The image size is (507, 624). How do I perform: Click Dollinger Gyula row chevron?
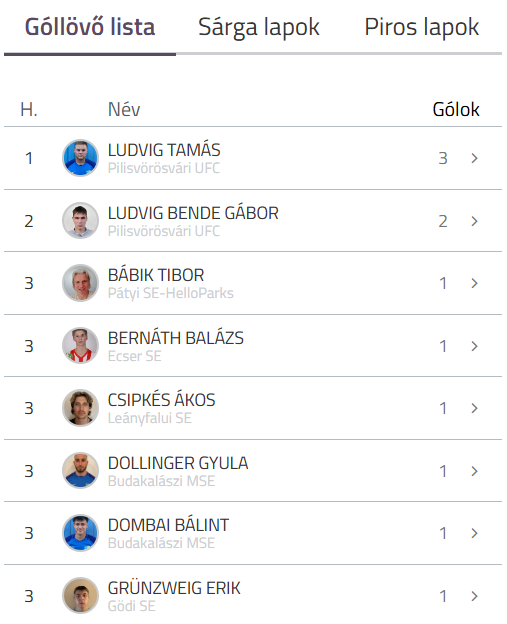pos(474,471)
